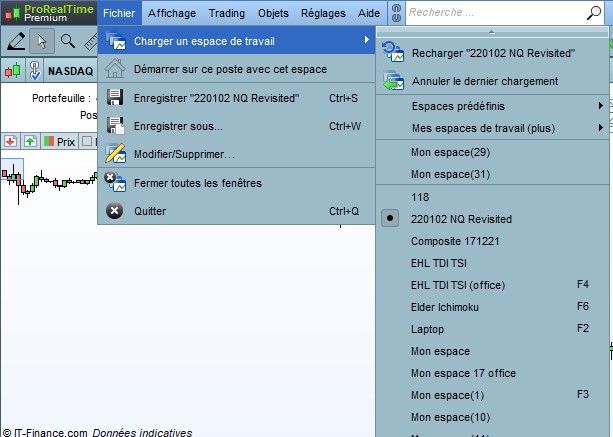
Task: Activate the magnifier zoom tool
Action: (x=68, y=41)
